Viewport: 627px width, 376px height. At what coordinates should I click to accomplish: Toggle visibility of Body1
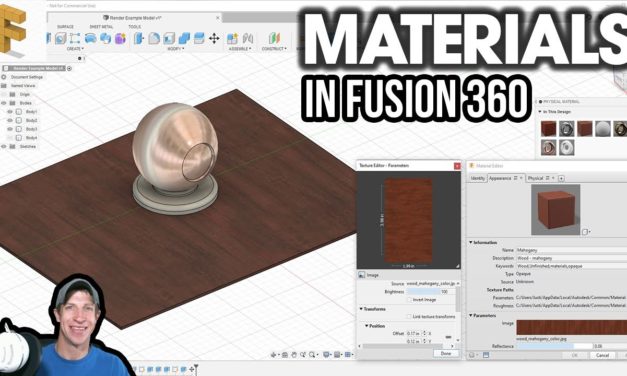[x=10, y=112]
